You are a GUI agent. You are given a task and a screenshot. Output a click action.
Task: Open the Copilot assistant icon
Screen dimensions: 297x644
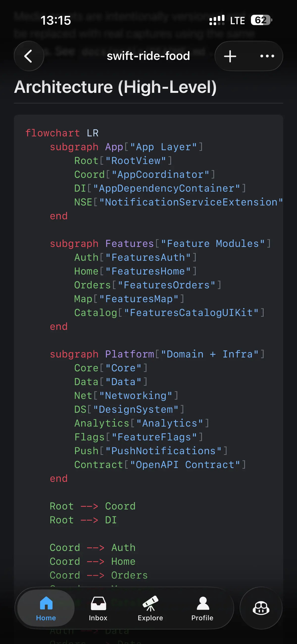[261, 608]
